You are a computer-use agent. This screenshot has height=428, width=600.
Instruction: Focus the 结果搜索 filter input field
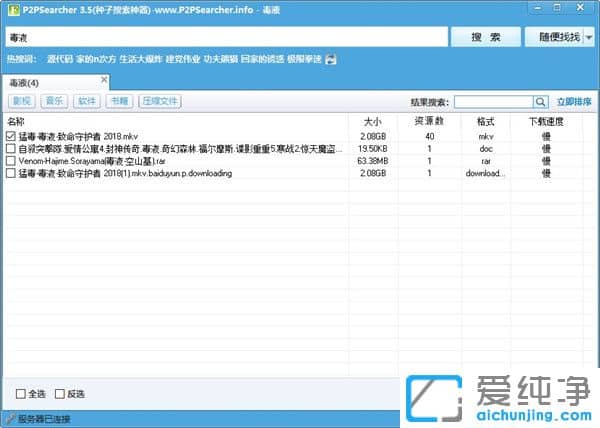(494, 102)
